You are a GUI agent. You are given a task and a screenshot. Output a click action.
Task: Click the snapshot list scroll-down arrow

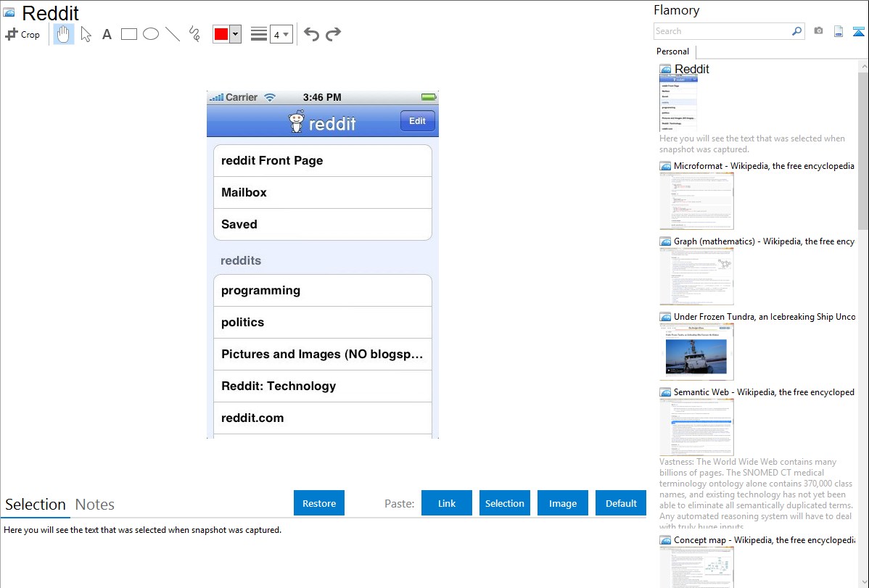pos(864,581)
